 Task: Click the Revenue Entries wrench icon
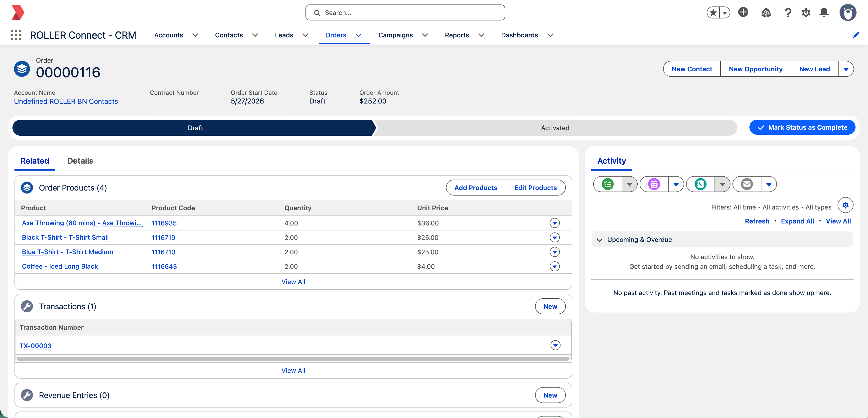27,395
